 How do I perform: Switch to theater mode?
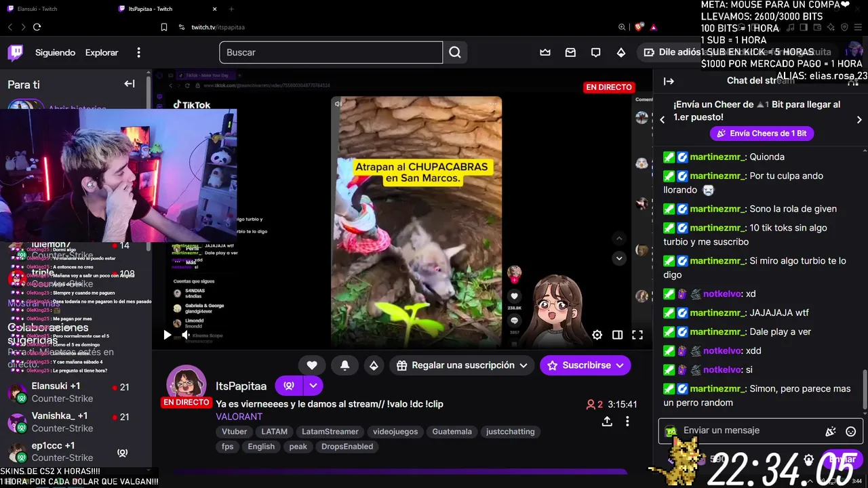click(x=617, y=335)
